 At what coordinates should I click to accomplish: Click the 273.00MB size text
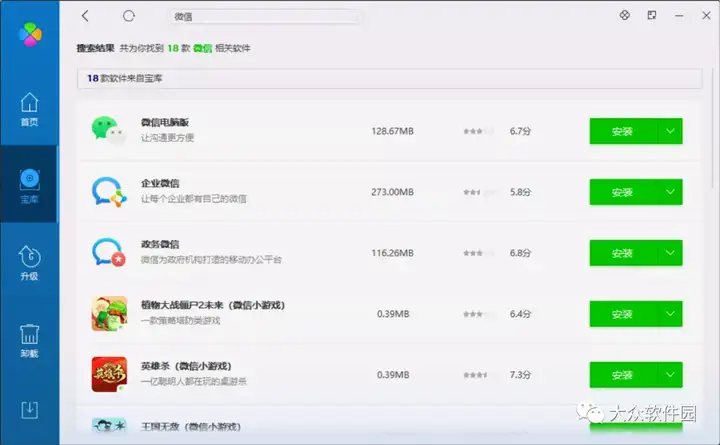393,192
